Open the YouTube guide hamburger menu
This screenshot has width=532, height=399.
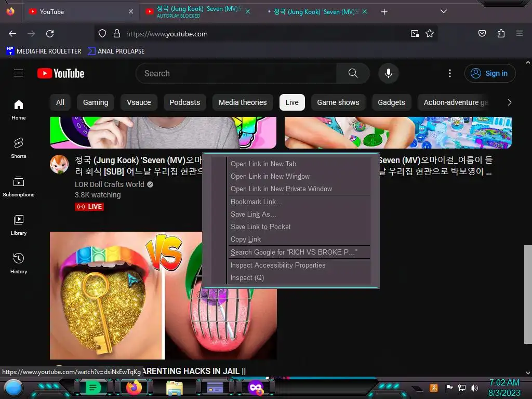pyautogui.click(x=19, y=73)
